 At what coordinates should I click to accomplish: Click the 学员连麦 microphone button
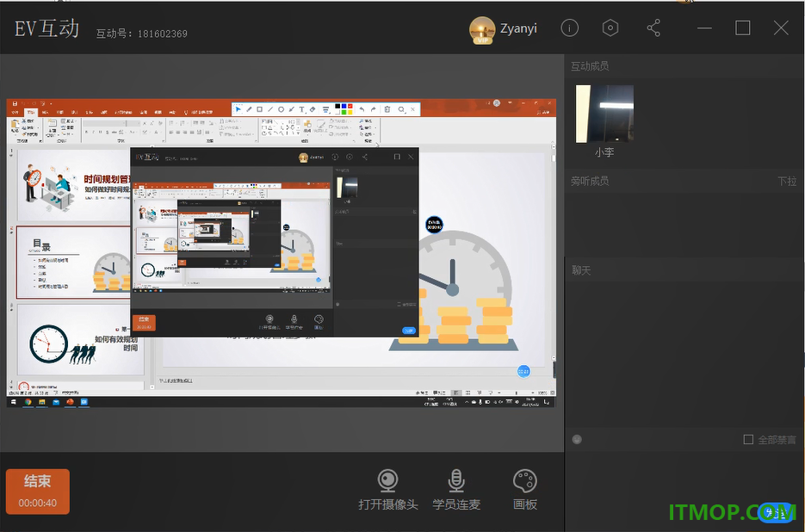tap(456, 490)
